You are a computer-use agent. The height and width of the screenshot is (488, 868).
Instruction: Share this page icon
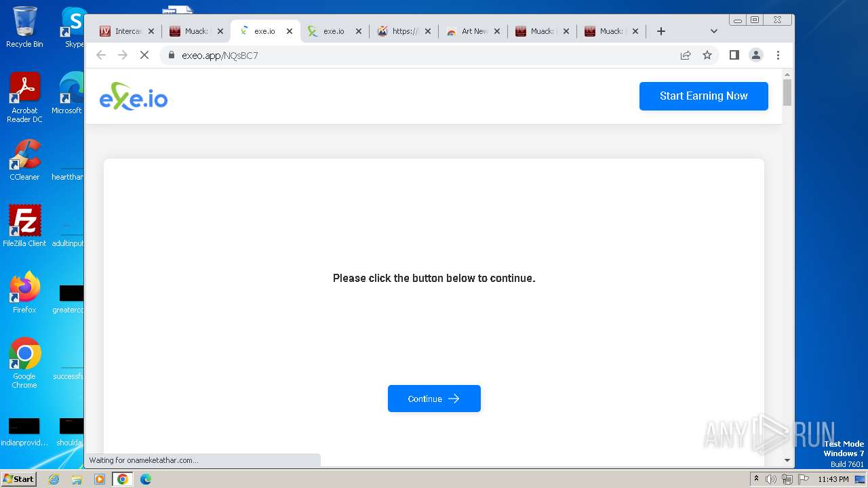[686, 56]
